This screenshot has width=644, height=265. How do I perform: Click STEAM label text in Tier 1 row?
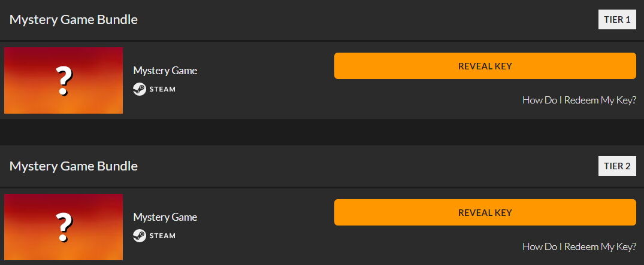pos(162,89)
